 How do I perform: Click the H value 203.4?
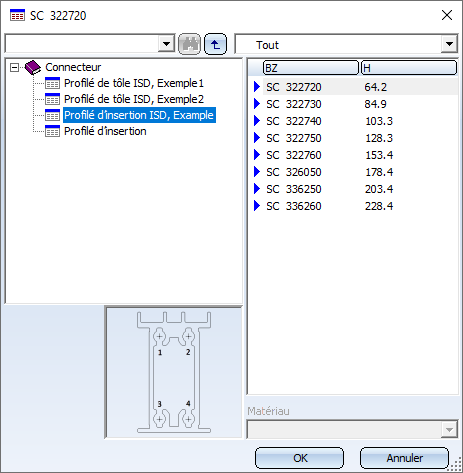coord(379,189)
